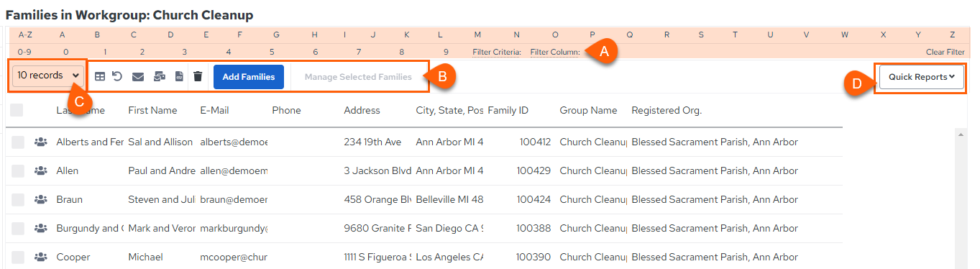Click the Clear Filter link
Image resolution: width=980 pixels, height=269 pixels.
[x=945, y=52]
